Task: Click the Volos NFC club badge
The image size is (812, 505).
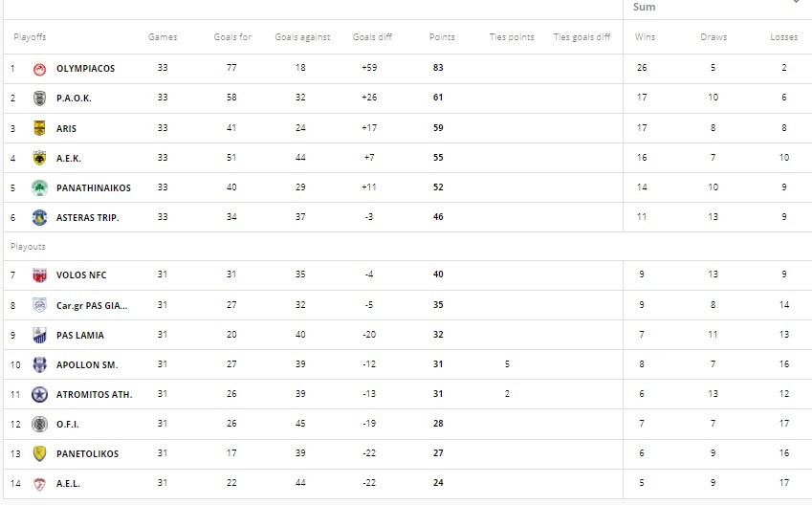Action: coord(39,275)
